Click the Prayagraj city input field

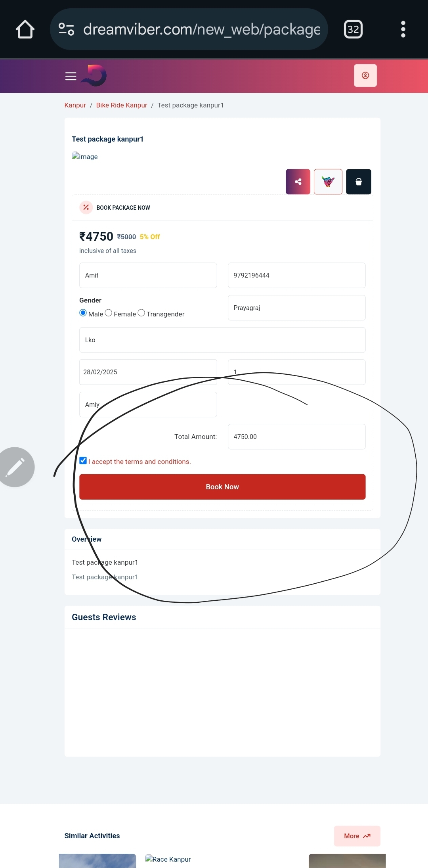(297, 308)
